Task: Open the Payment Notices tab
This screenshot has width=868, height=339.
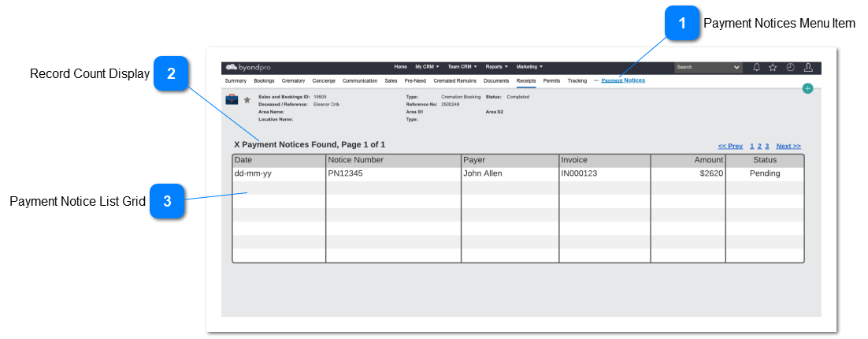Action: [623, 80]
